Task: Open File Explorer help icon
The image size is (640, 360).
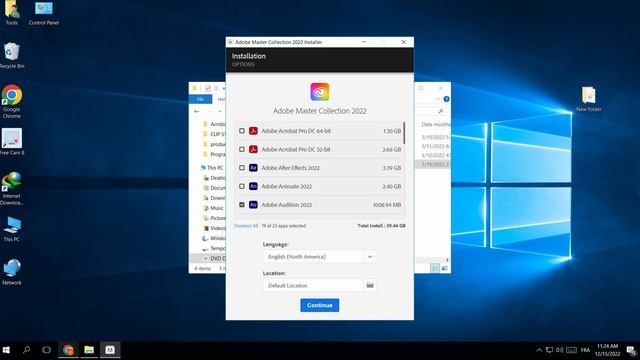Action: 446,99
